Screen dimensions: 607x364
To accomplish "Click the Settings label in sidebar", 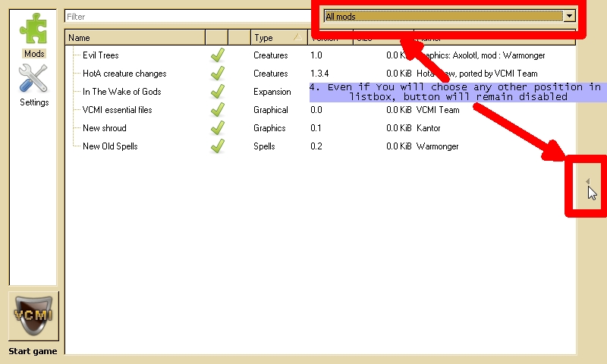I will pyautogui.click(x=33, y=102).
